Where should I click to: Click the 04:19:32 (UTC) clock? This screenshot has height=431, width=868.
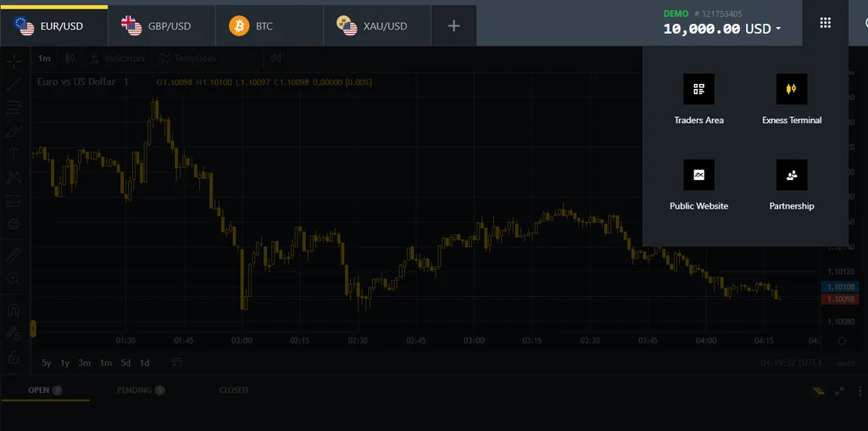[790, 363]
